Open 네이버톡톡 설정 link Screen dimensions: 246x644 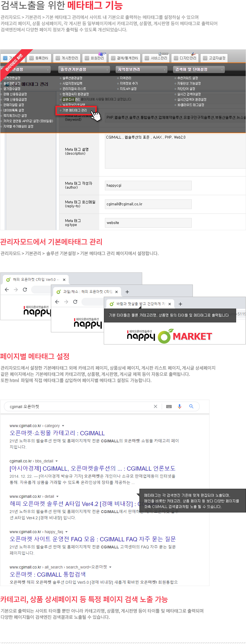click(x=14, y=110)
